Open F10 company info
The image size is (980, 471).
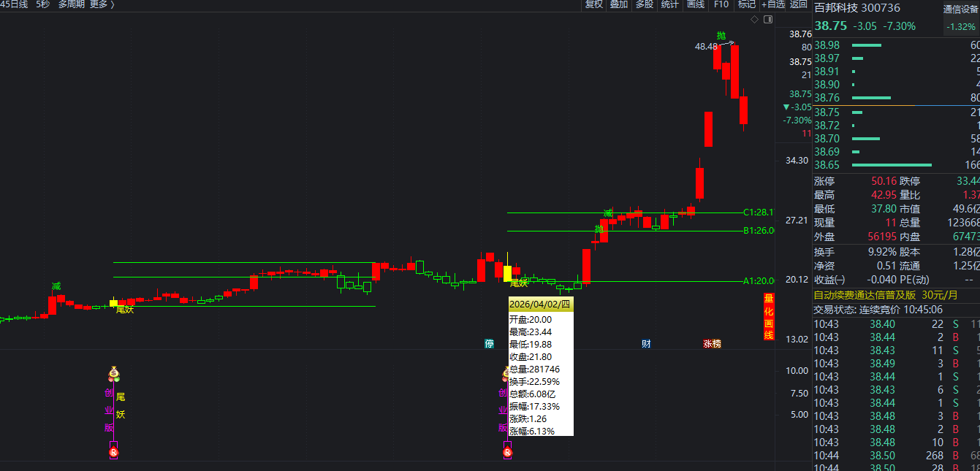721,4
